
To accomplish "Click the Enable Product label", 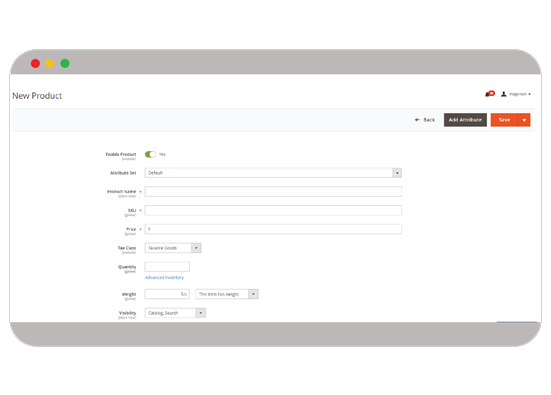I will coord(121,154).
